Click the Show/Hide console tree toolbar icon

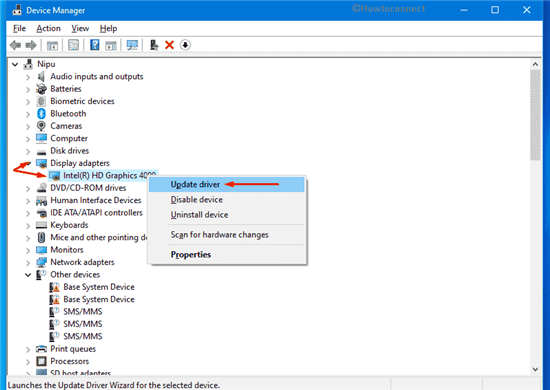(x=53, y=45)
